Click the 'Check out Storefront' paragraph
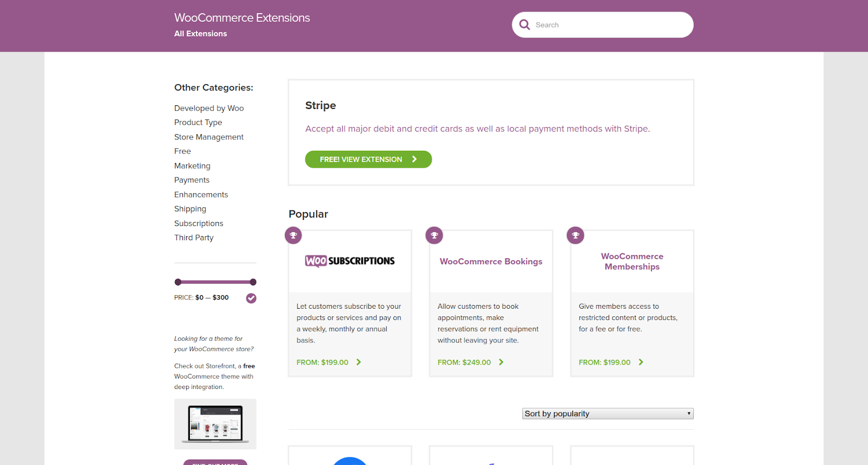 click(x=214, y=377)
